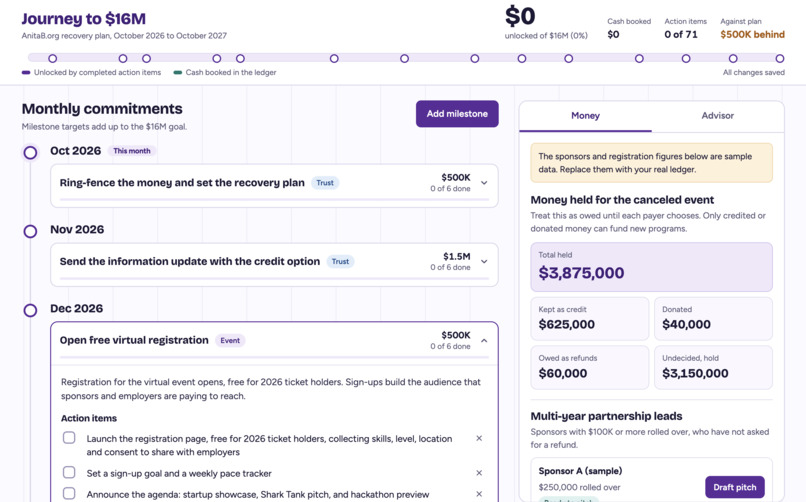Check Set a sign-up goal action item
806x502 pixels.
pyautogui.click(x=69, y=472)
